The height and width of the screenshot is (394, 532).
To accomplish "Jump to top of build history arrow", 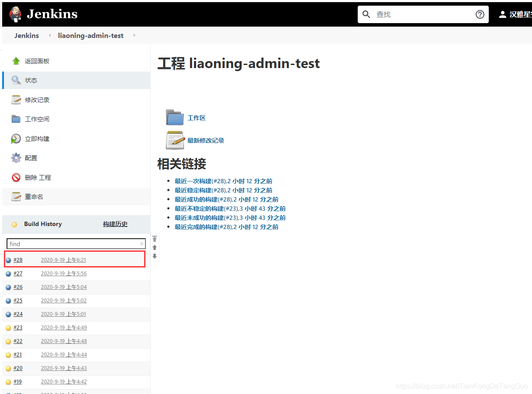I will point(155,239).
